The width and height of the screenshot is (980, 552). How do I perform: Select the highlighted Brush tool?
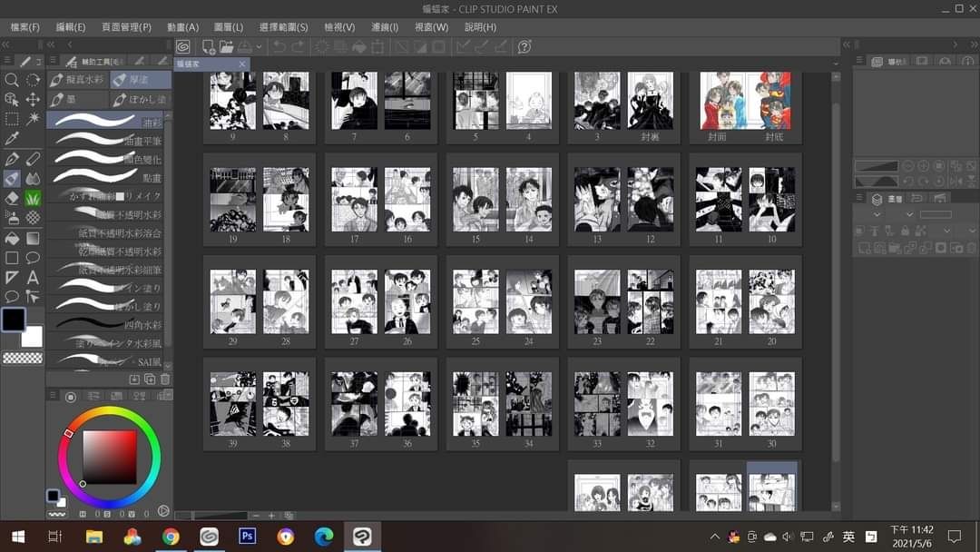11,179
